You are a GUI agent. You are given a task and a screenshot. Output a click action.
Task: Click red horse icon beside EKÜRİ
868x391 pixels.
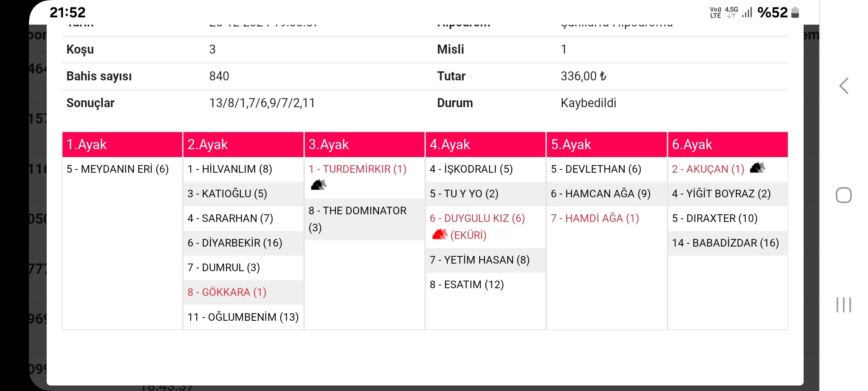point(439,235)
